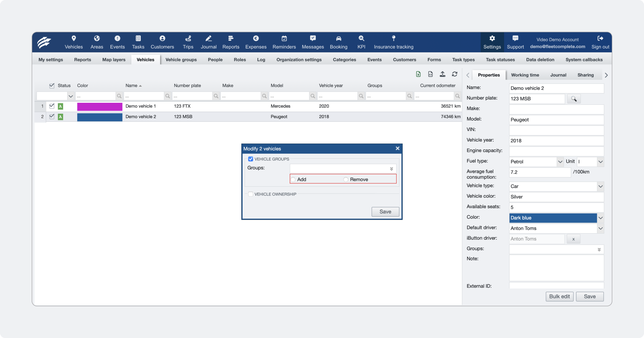Viewport: 644px width, 338px height.
Task: Switch to the Working time tab
Action: click(525, 75)
